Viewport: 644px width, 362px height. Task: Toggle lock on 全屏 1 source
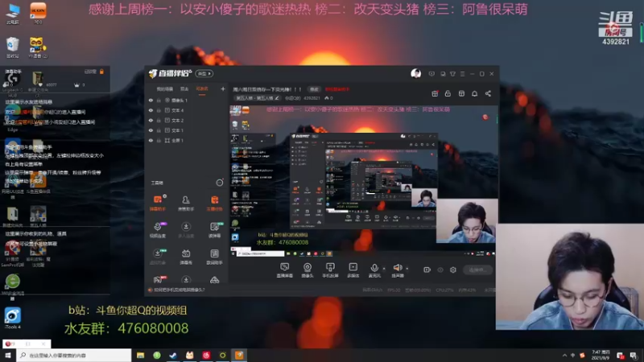tap(159, 140)
